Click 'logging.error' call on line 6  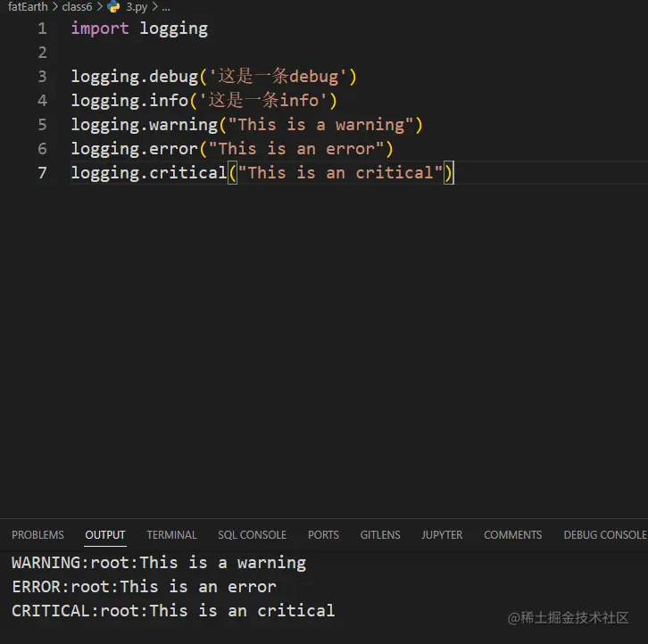(135, 150)
